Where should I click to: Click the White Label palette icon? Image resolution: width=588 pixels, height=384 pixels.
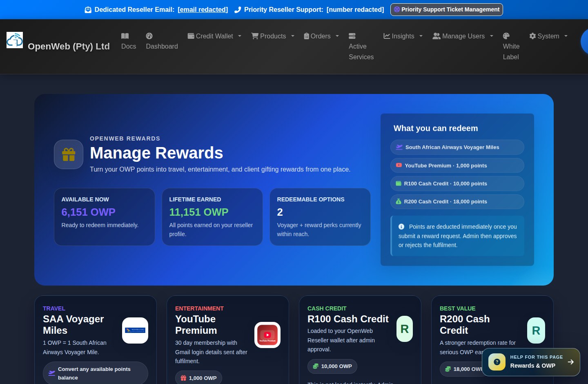tap(506, 36)
